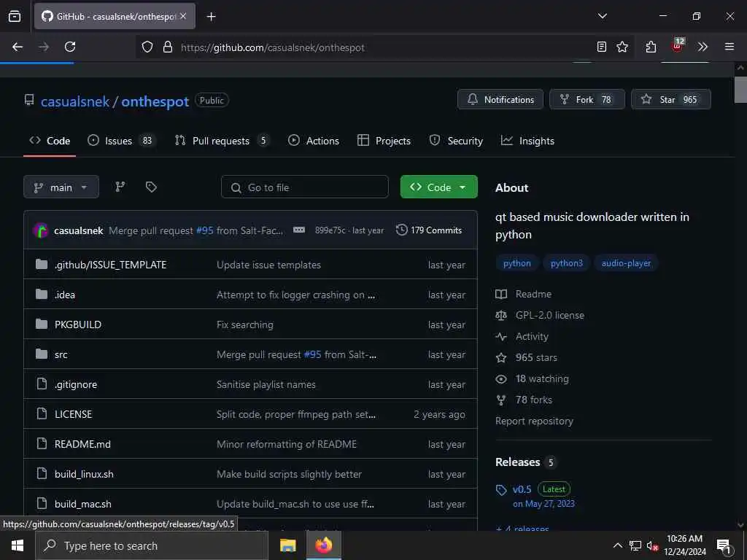Open the tracking protection shield icon

[147, 47]
